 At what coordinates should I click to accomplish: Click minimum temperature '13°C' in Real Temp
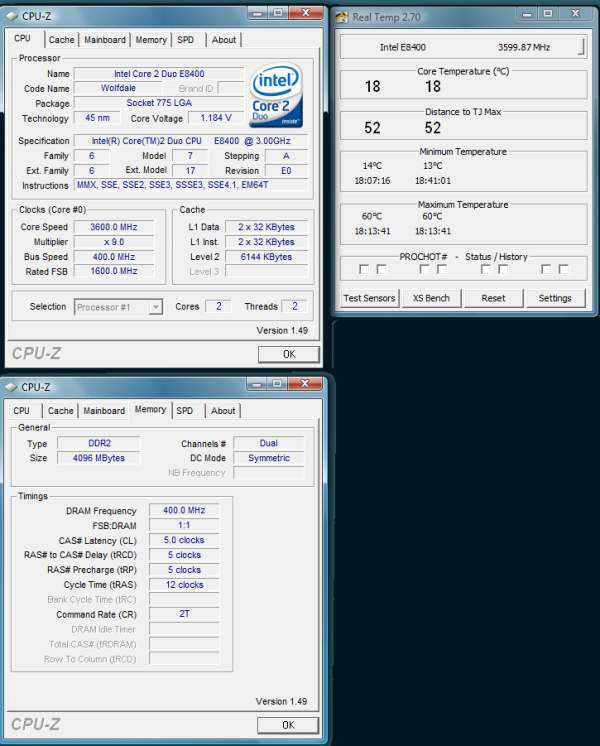[x=433, y=166]
